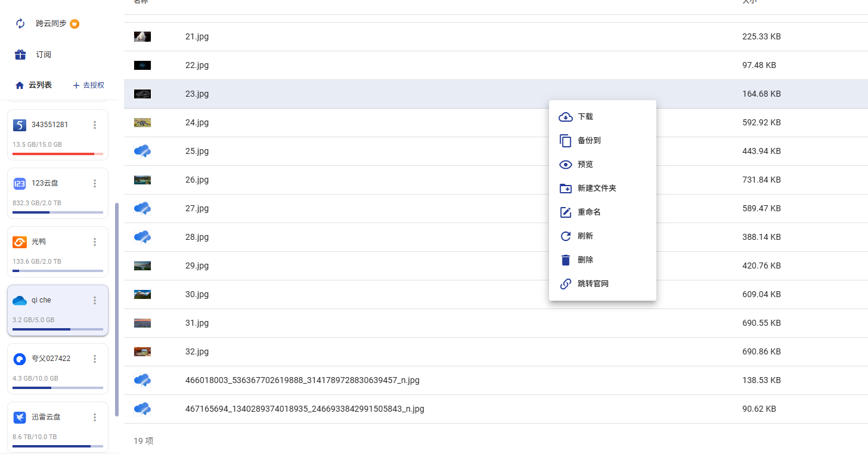The width and height of the screenshot is (868, 463).
Task: Click the new-folder icon in context menu
Action: coord(566,189)
